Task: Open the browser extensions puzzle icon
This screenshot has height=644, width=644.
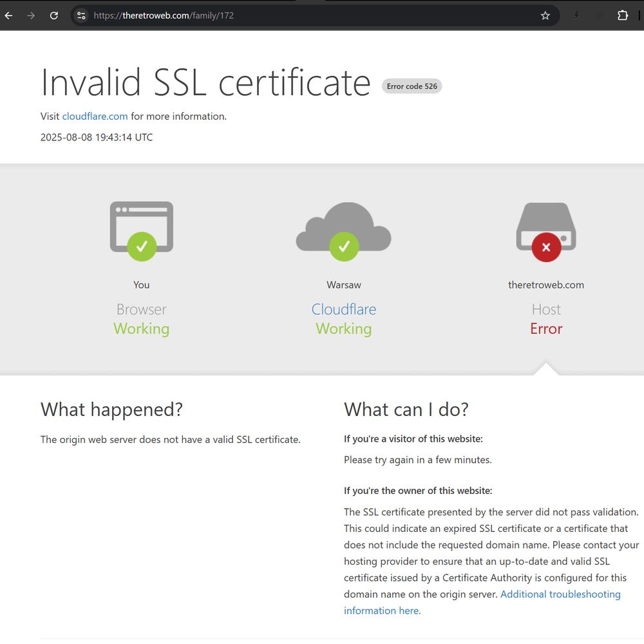Action: click(x=623, y=15)
